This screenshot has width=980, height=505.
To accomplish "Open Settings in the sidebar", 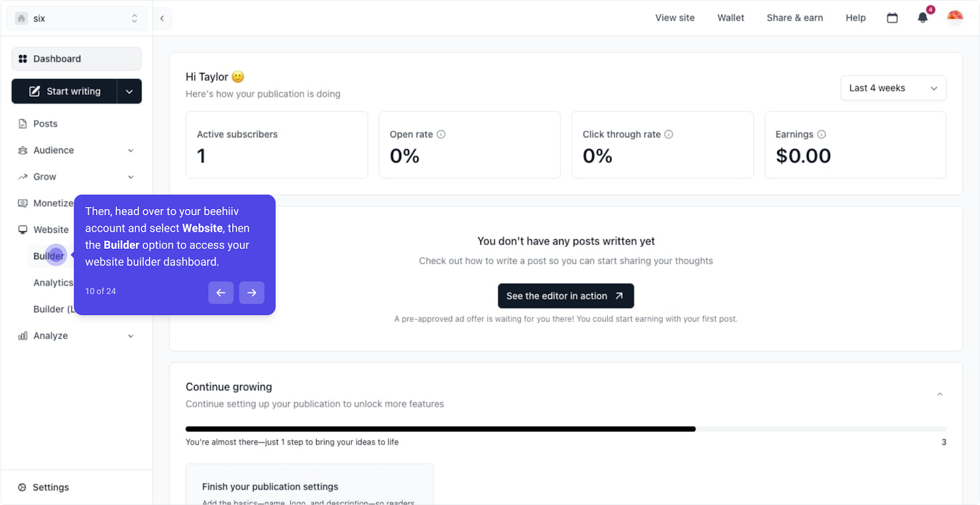I will tap(50, 487).
